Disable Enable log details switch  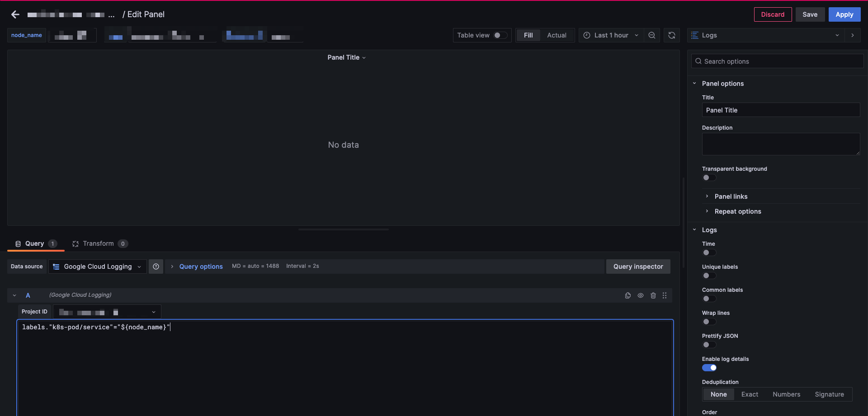click(709, 368)
